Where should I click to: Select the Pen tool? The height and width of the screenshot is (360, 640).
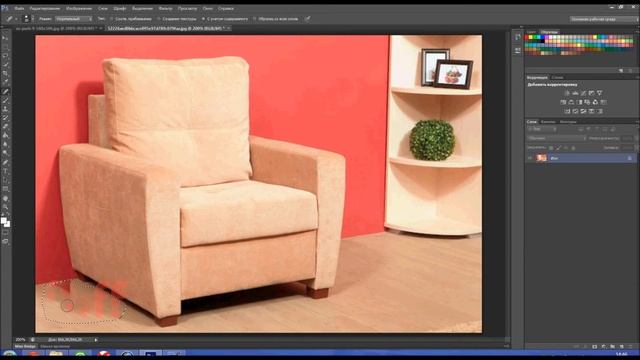(x=5, y=162)
